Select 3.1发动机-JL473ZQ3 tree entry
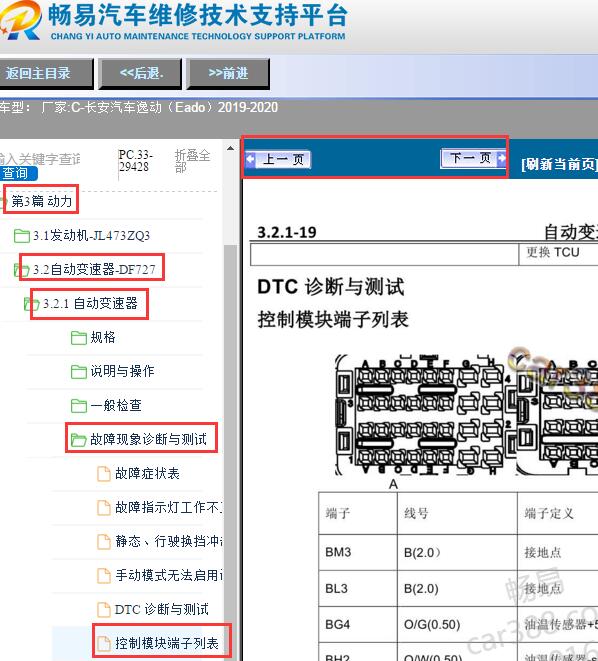Image resolution: width=598 pixels, height=661 pixels. click(x=91, y=235)
